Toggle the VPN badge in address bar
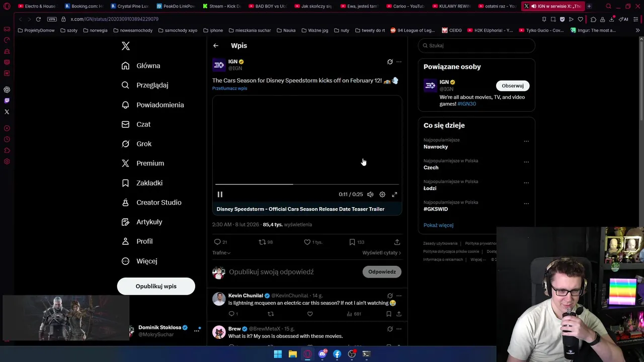644x362 pixels. click(52, 19)
